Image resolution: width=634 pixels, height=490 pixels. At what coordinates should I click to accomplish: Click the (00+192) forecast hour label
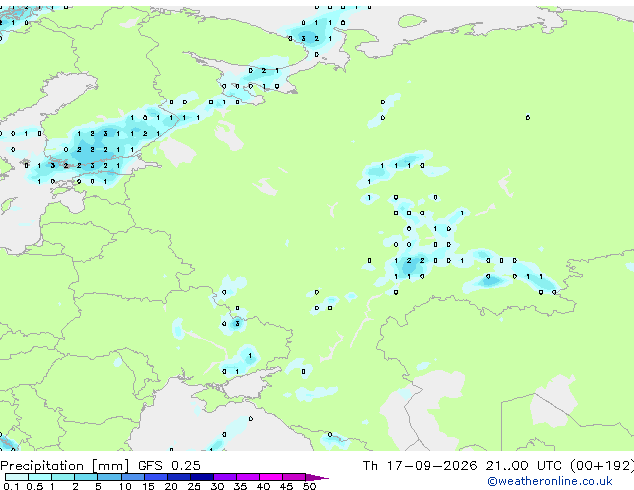pos(602,466)
